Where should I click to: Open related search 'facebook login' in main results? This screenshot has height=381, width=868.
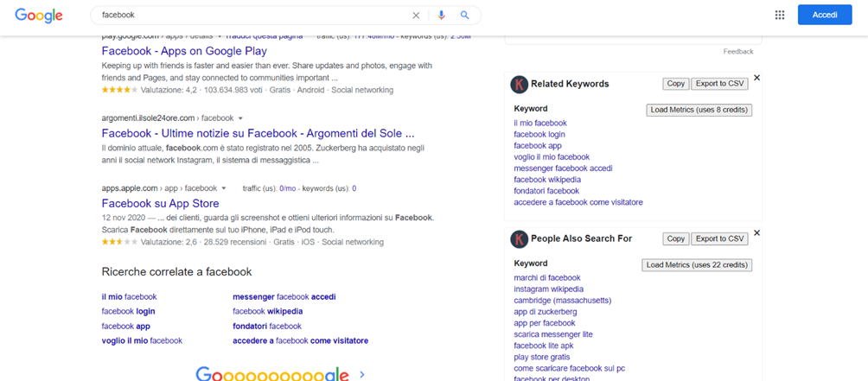coord(129,311)
